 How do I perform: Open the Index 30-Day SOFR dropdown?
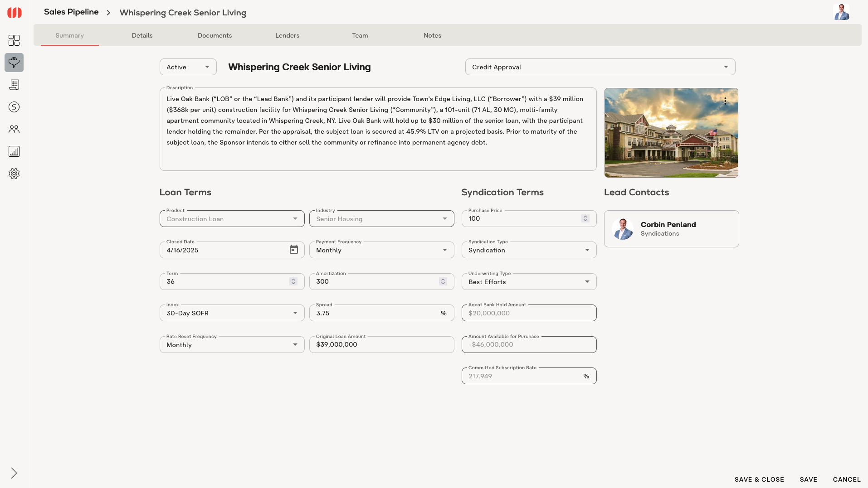[x=232, y=313]
